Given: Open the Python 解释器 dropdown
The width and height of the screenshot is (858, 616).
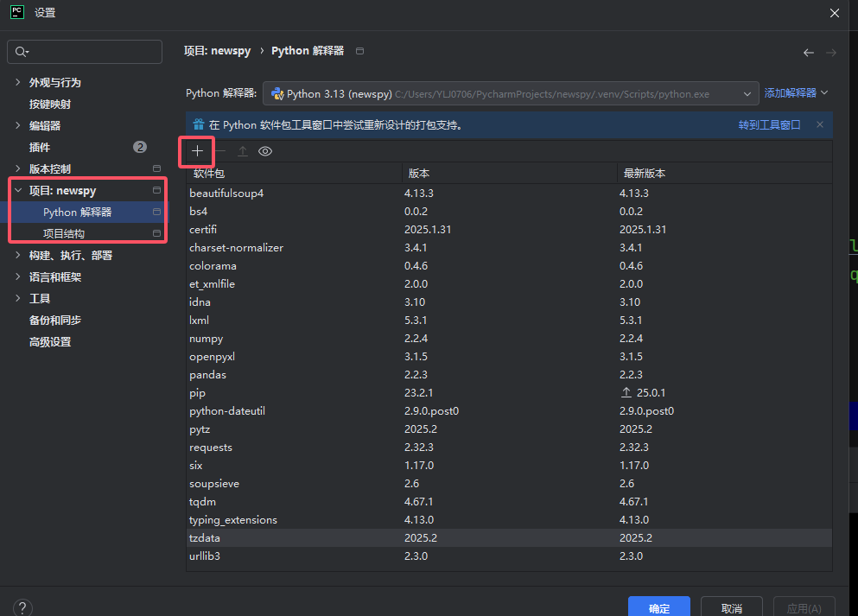Looking at the screenshot, I should coord(511,93).
